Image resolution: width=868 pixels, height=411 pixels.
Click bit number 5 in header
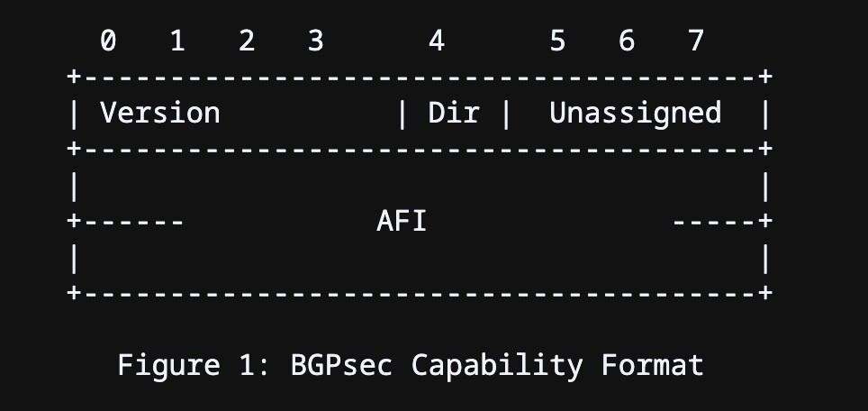pyautogui.click(x=557, y=41)
